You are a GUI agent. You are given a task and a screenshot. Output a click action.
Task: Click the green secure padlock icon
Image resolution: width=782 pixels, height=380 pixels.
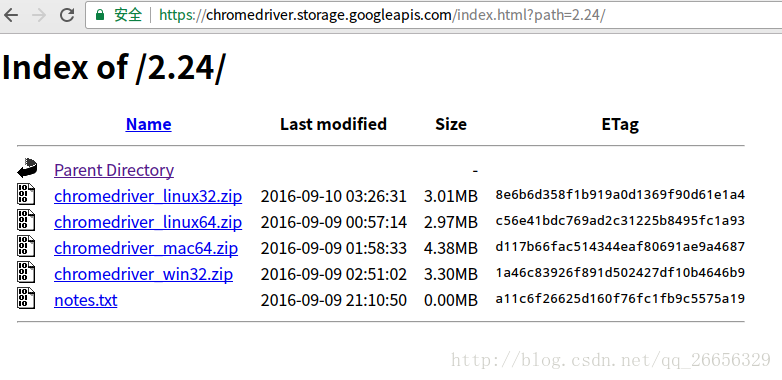(100, 15)
